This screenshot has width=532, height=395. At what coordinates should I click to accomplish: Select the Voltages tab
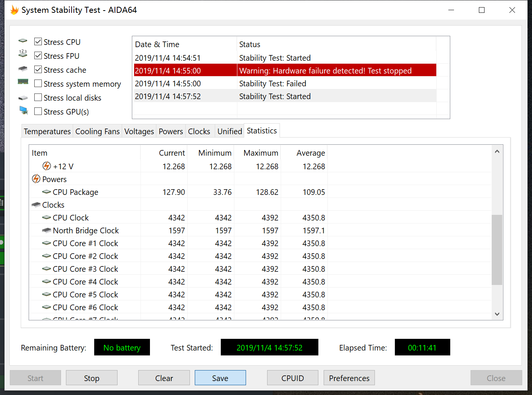click(139, 131)
